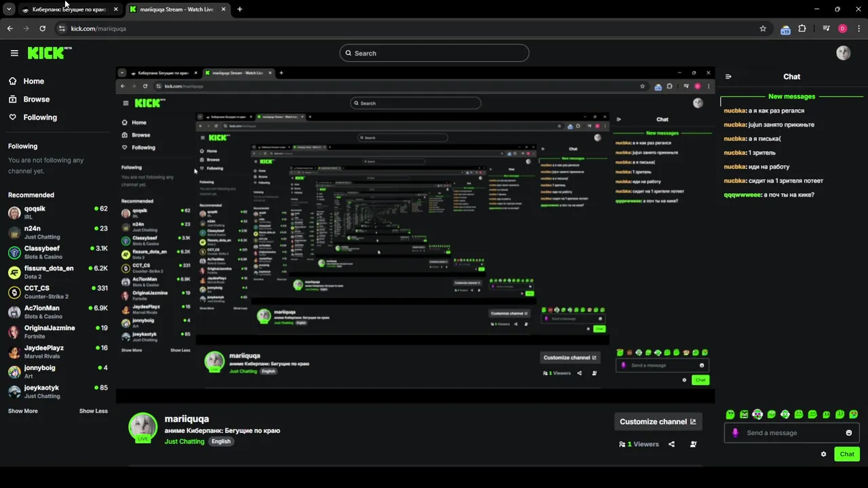Click the purple microphone icon in chat box

735,432
